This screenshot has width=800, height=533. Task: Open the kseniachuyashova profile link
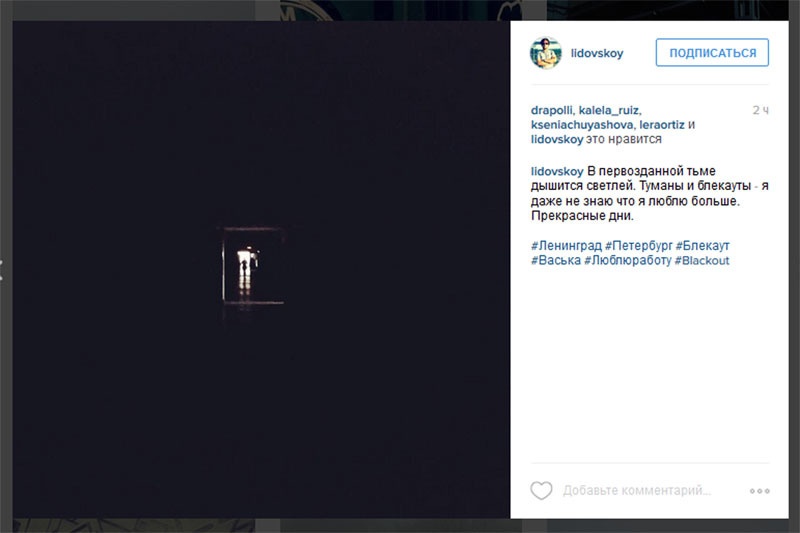tap(582, 125)
